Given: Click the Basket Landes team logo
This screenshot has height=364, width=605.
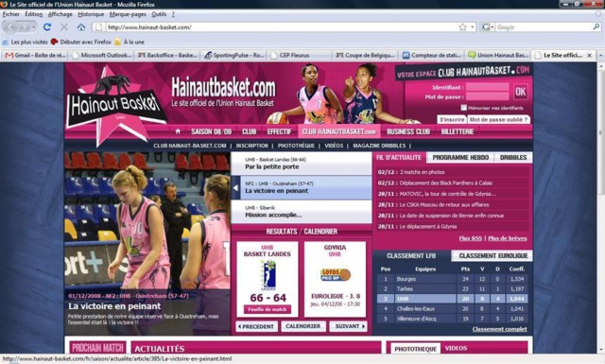Looking at the screenshot, I should point(268,275).
